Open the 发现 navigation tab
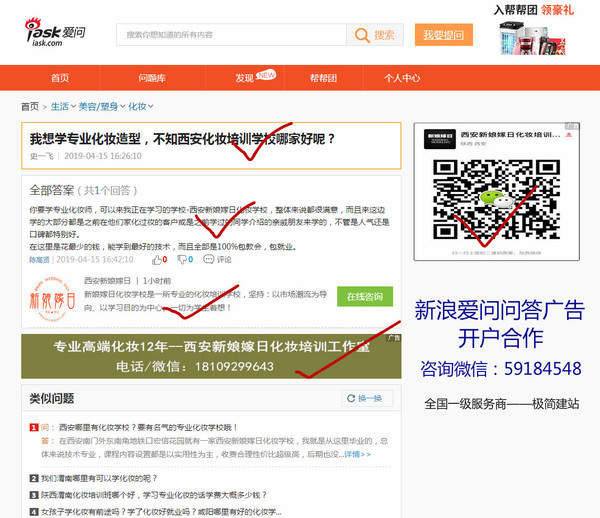600x518 pixels. pyautogui.click(x=245, y=78)
